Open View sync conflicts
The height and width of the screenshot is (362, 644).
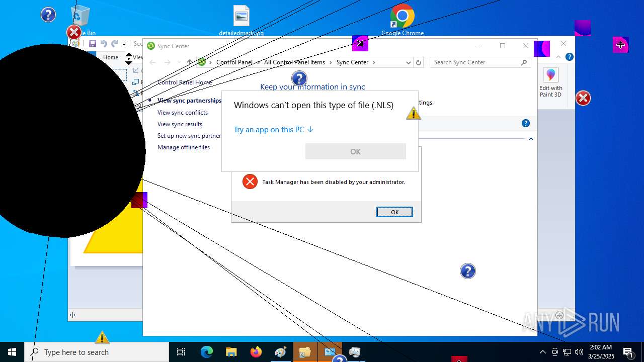183,113
